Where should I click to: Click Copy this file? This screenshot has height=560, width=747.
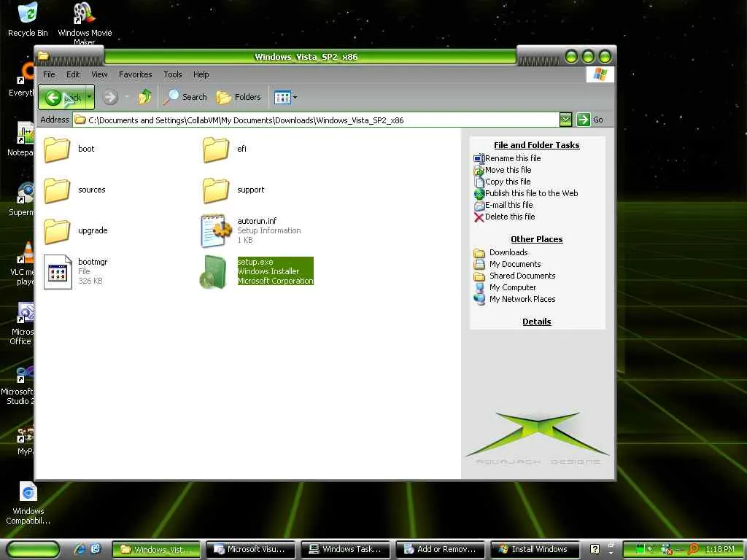[502, 182]
